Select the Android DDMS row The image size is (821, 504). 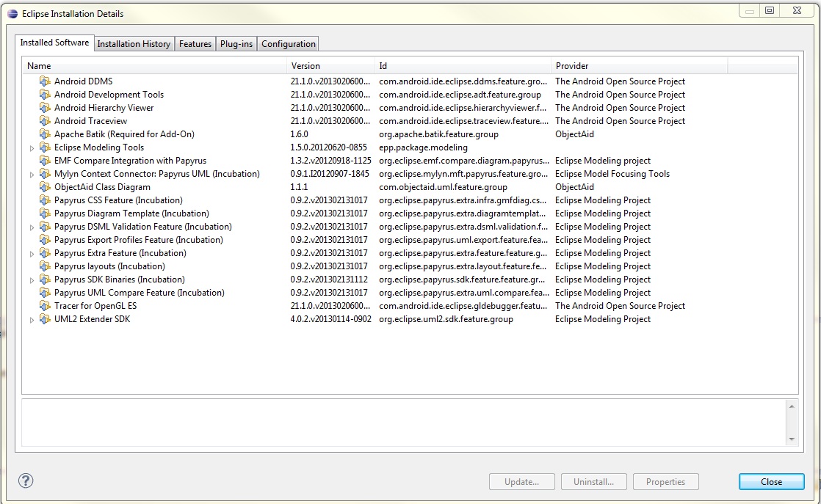[x=410, y=81]
